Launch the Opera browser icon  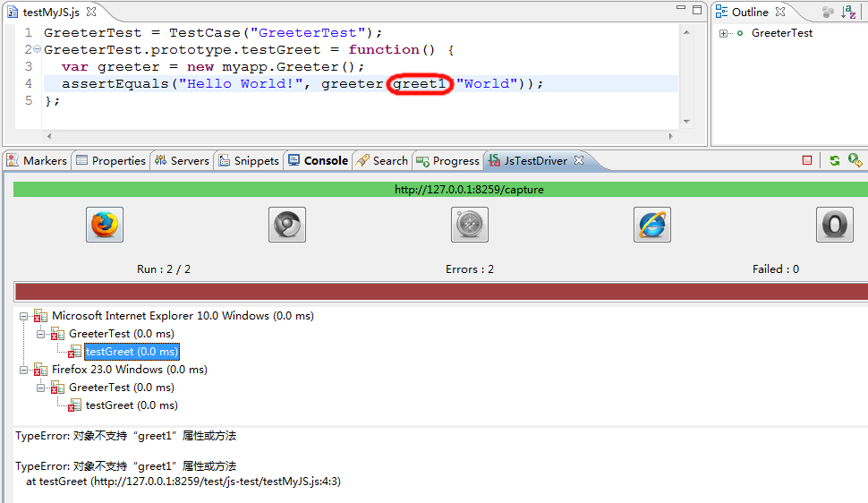tap(835, 225)
